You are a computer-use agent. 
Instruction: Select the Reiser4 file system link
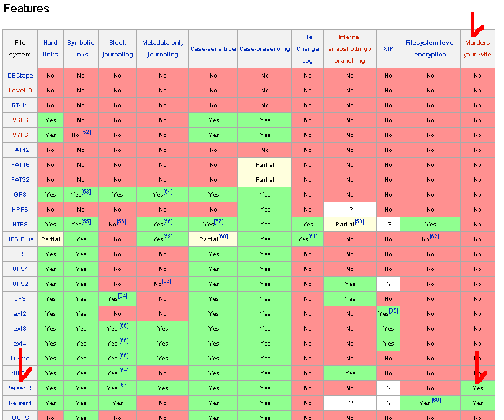click(20, 403)
